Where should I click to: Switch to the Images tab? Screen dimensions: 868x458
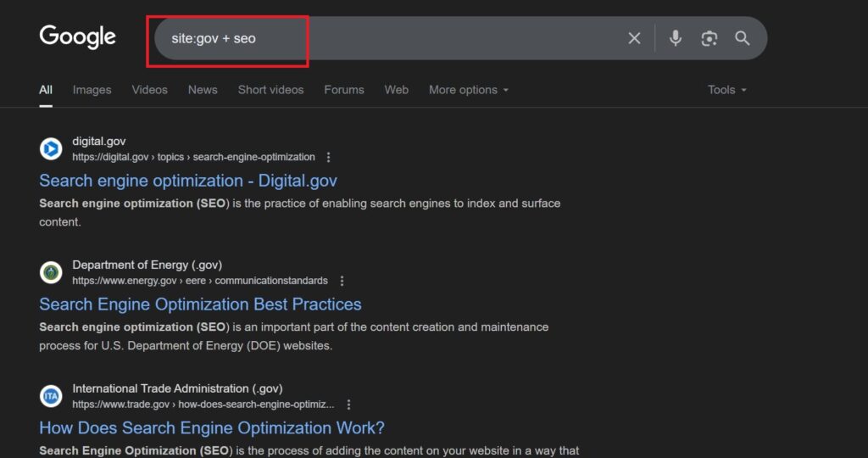(x=92, y=90)
